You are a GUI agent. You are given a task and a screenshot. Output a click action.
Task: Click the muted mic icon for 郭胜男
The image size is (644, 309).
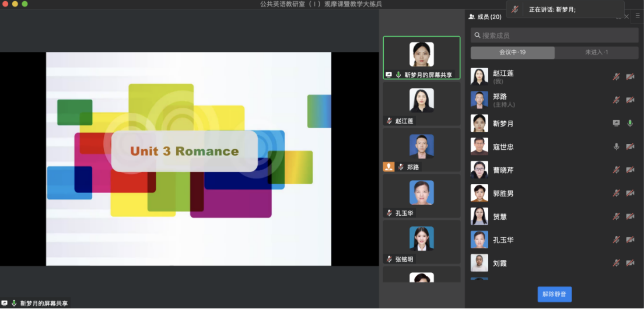pos(616,194)
